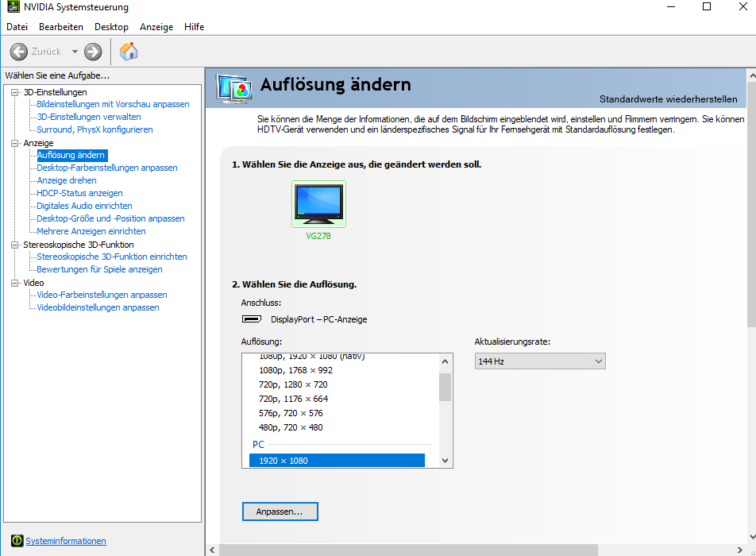Click the Zurück back arrow icon
Screen dimensions: 756x556
coord(19,52)
